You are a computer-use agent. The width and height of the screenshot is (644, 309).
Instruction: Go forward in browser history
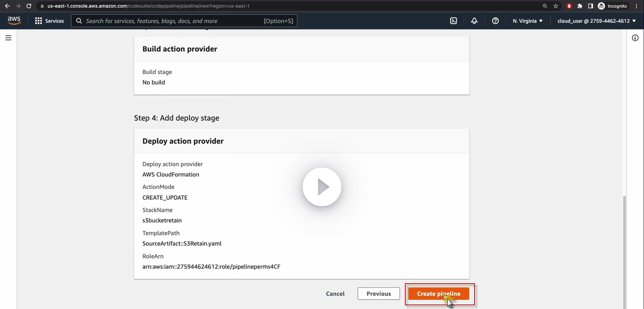18,6
